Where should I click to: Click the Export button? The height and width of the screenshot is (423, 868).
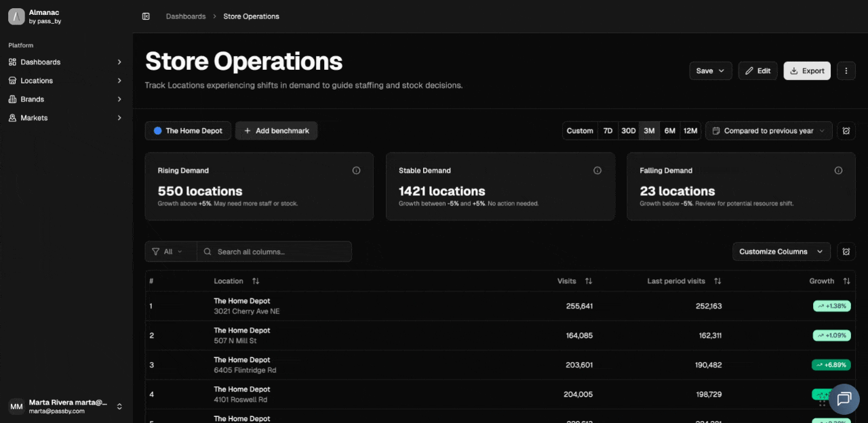click(x=806, y=70)
